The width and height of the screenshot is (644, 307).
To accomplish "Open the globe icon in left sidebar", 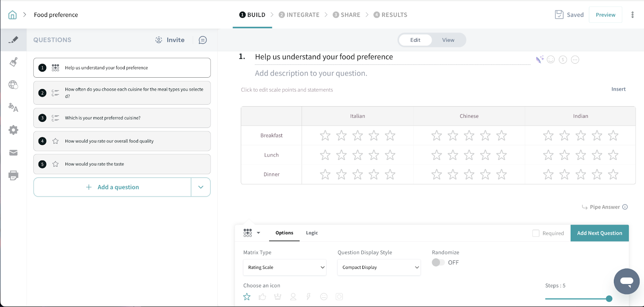I will [x=13, y=85].
